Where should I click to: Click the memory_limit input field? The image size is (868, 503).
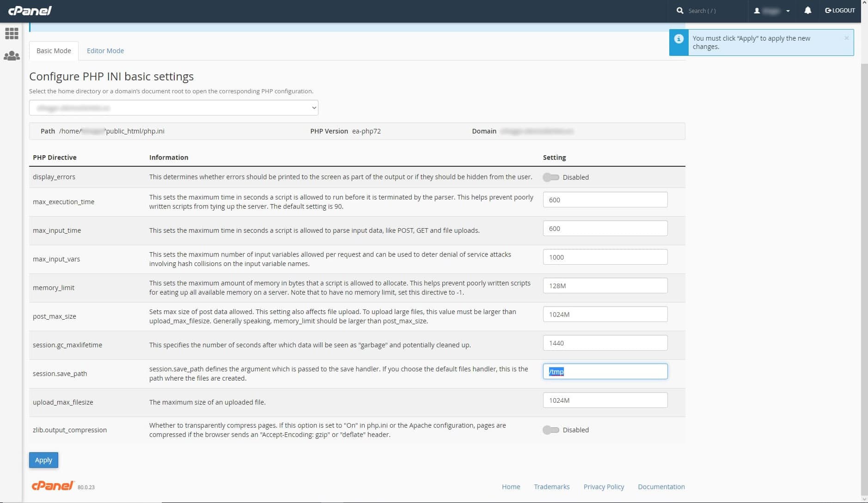click(x=605, y=286)
